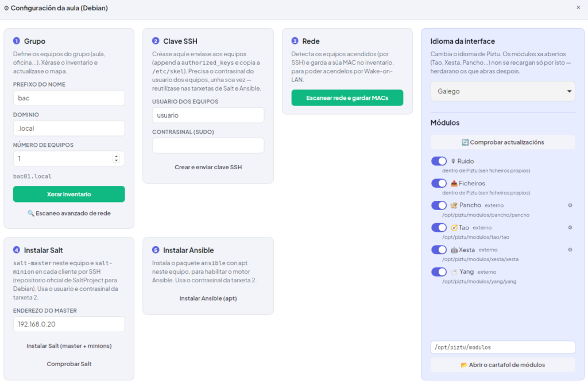Toggle the Xesta module switch
The width and height of the screenshot is (588, 385).
click(439, 250)
